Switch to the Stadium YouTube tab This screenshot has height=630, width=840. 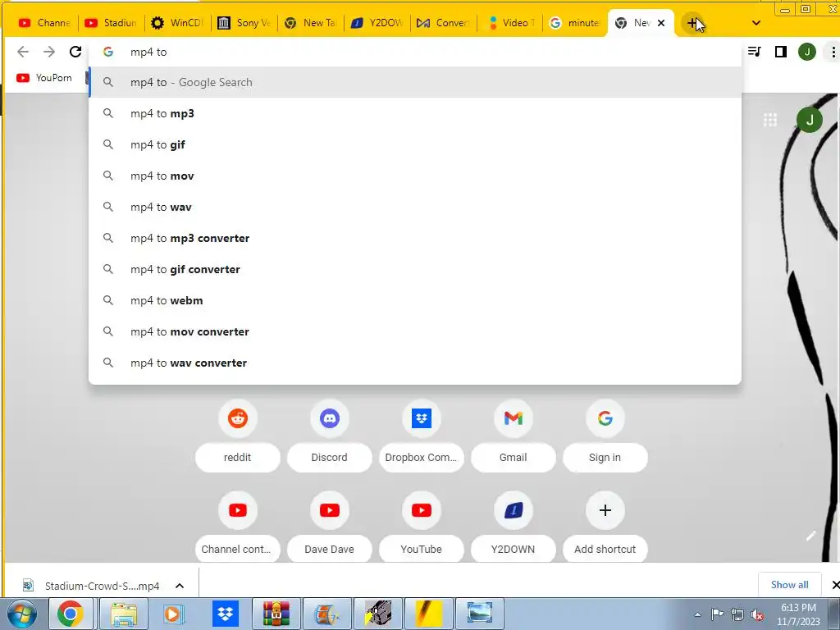(111, 23)
